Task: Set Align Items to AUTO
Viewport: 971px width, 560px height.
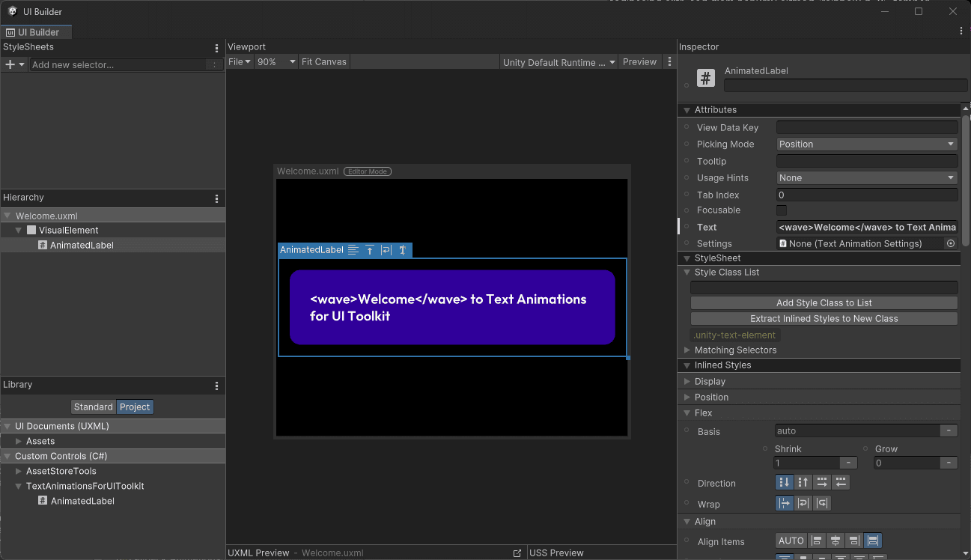Action: tap(791, 541)
